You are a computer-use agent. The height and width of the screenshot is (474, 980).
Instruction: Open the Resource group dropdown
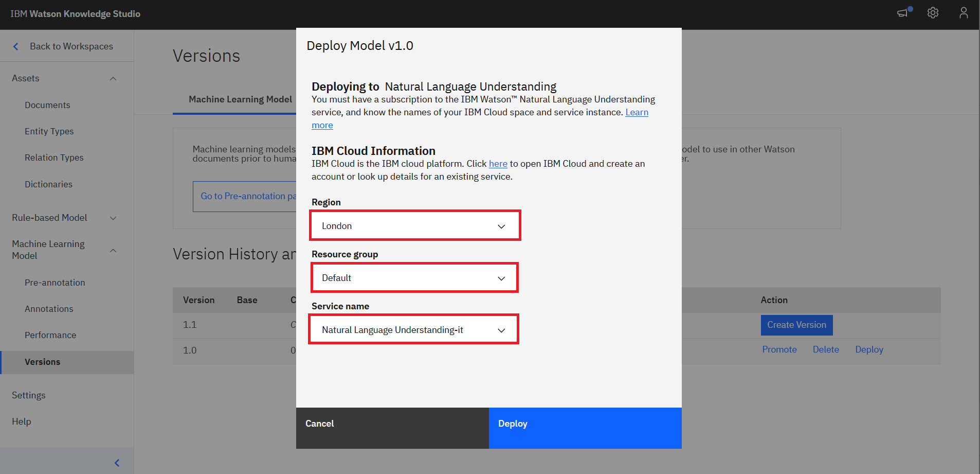[414, 277]
